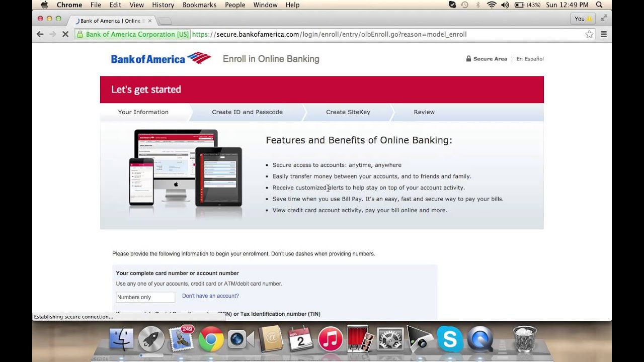The width and height of the screenshot is (644, 362).
Task: Open FaceTime camera icon in dock
Action: (240, 339)
